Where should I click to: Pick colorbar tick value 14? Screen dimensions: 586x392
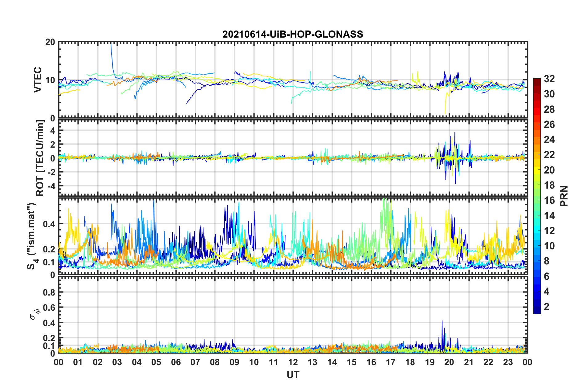549,216
